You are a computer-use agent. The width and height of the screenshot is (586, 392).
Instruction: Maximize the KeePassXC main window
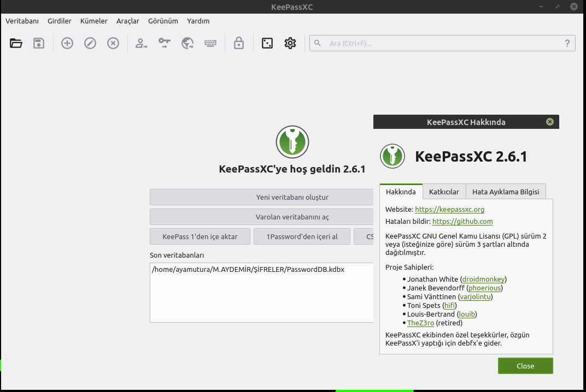point(558,7)
